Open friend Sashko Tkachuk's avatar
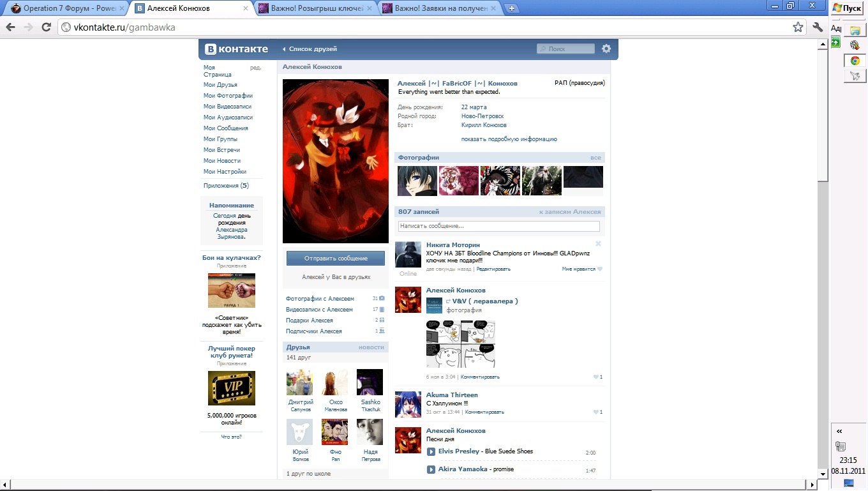The image size is (868, 491). click(370, 382)
